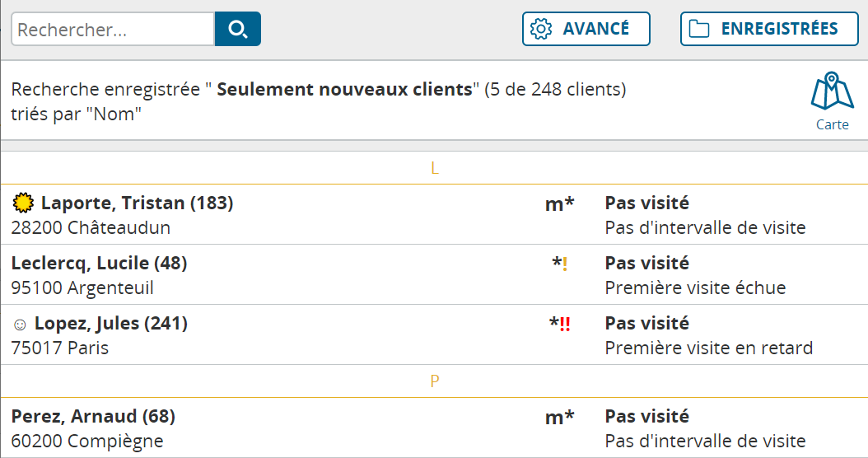Select client Lopez, Jules (241)
This screenshot has height=458, width=868.
110,324
